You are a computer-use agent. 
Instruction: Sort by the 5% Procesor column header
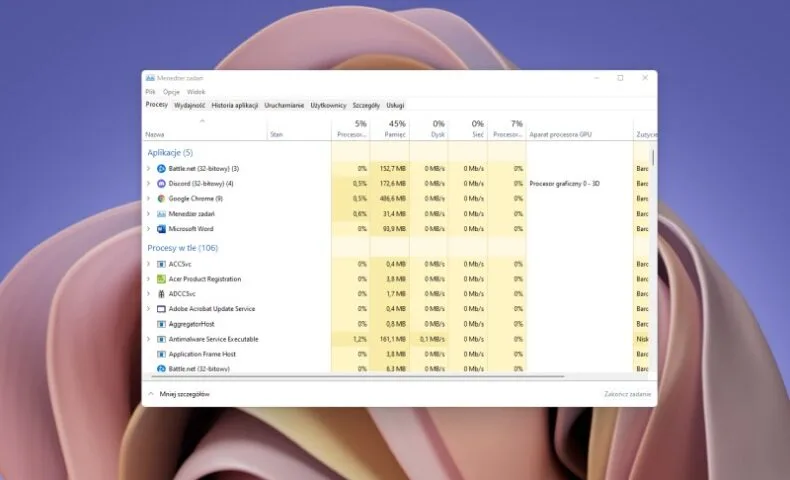[x=351, y=129]
